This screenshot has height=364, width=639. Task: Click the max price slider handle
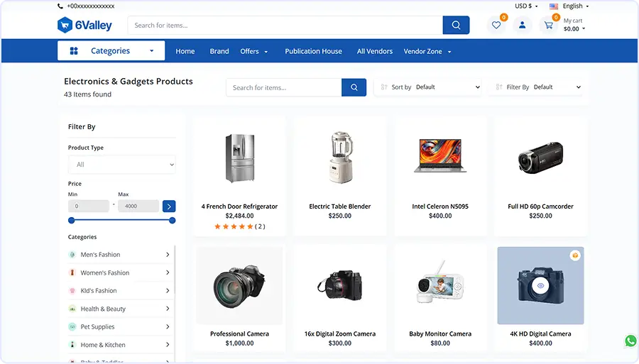pyautogui.click(x=173, y=221)
